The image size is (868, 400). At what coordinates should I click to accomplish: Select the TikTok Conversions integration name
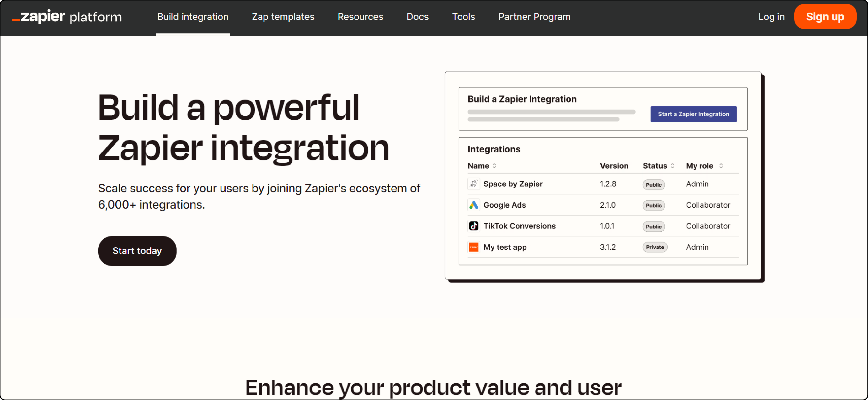coord(519,226)
